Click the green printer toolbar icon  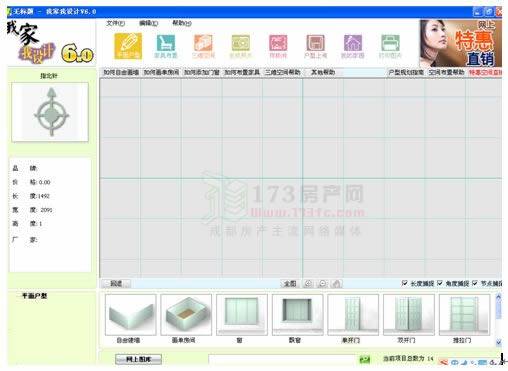click(390, 46)
